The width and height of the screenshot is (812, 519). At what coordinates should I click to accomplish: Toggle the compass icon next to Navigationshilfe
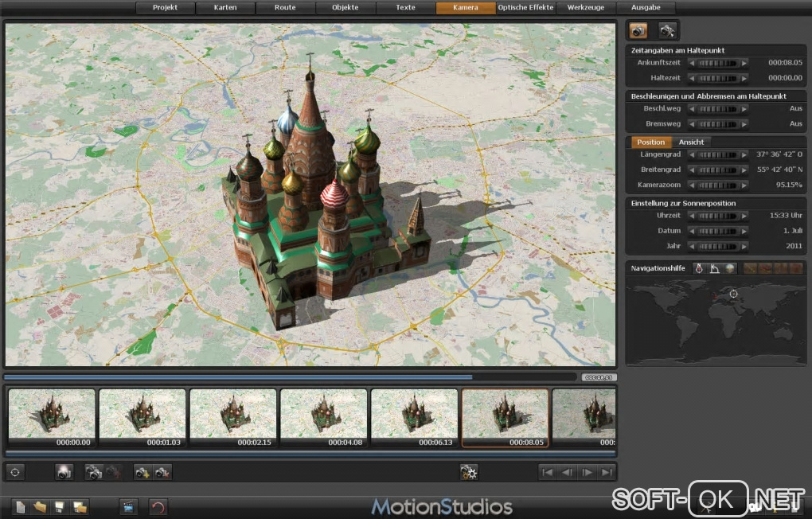pos(699,268)
